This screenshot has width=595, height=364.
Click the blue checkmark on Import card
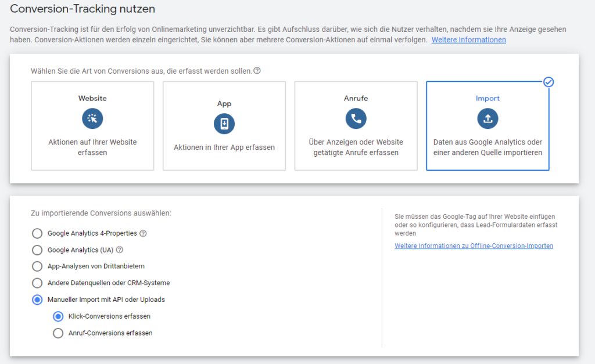click(549, 82)
